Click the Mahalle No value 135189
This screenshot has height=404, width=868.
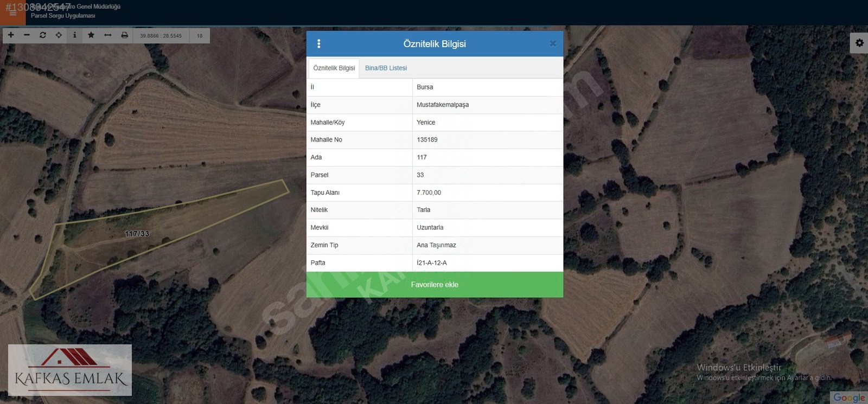tap(427, 140)
